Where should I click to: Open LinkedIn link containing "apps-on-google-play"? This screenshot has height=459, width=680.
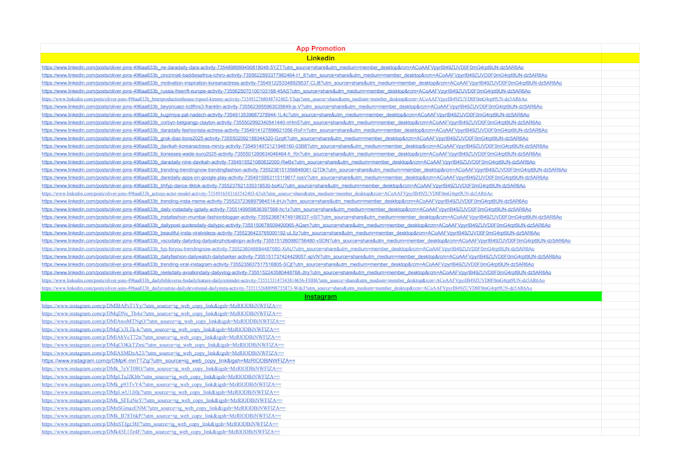[x=295, y=177]
